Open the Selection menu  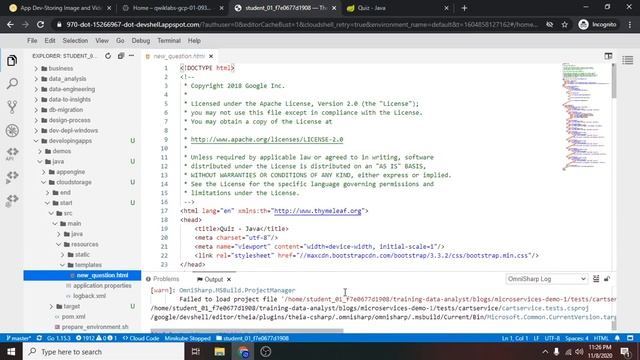(x=75, y=40)
